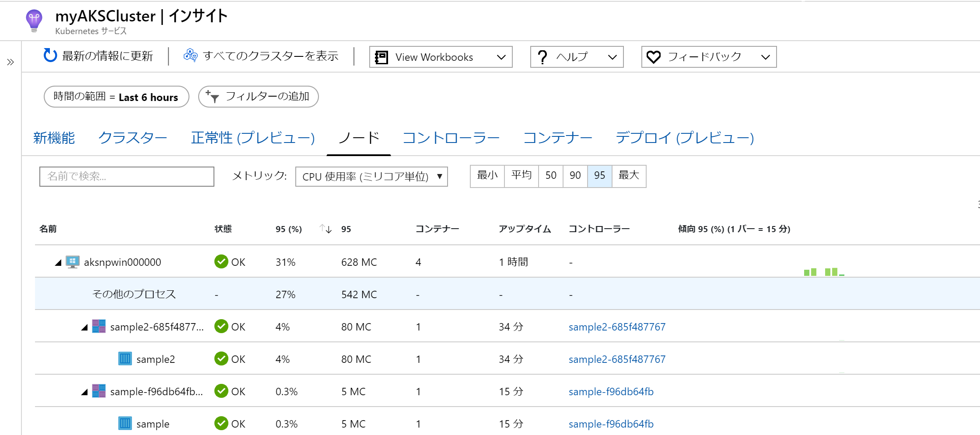Switch to the ノード tab
Image resolution: width=980 pixels, height=435 pixels.
tap(359, 138)
